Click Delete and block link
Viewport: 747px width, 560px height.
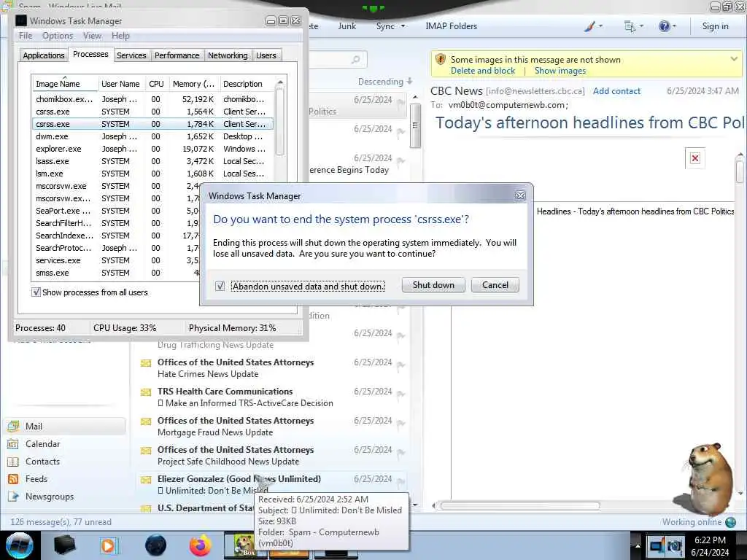tap(483, 71)
